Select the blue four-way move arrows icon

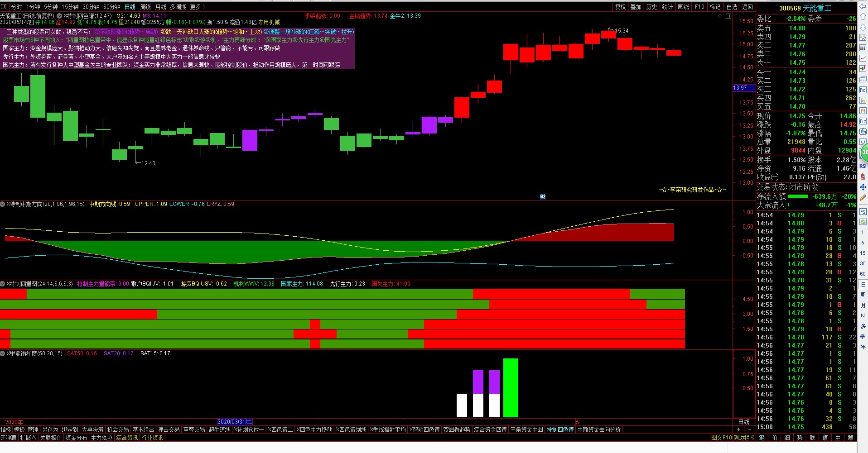pos(863,187)
